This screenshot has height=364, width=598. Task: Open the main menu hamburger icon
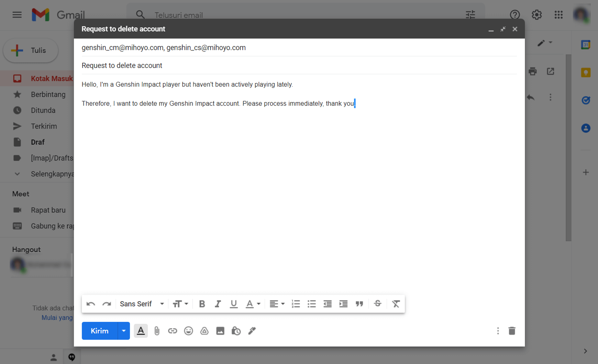click(17, 15)
